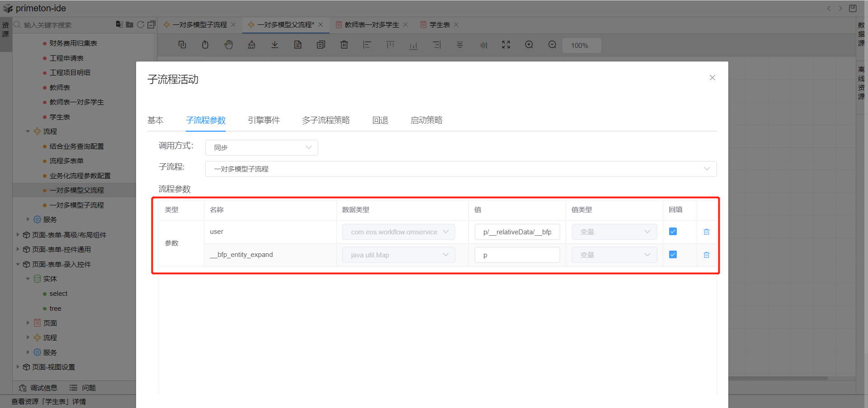The image size is (868, 408).
Task: Click the fullscreen expand icon
Action: click(506, 45)
